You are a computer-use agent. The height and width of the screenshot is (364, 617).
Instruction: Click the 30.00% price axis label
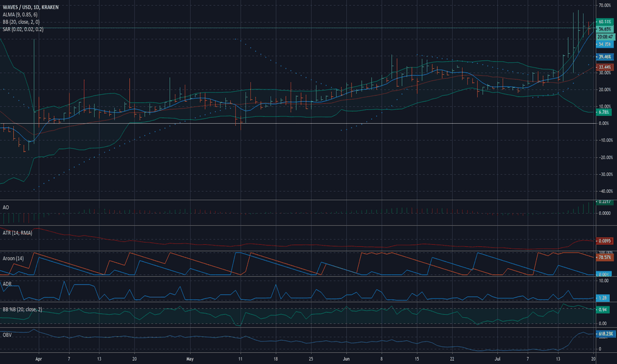[605, 73]
